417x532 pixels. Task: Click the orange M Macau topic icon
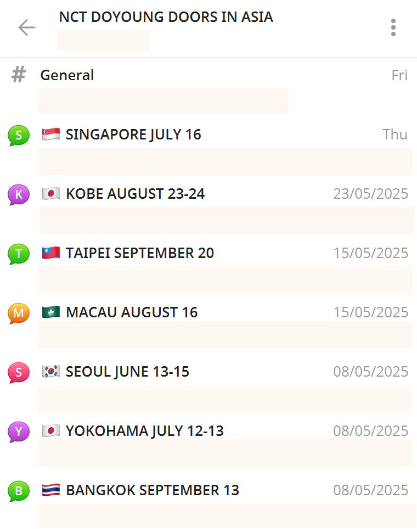pos(19,313)
